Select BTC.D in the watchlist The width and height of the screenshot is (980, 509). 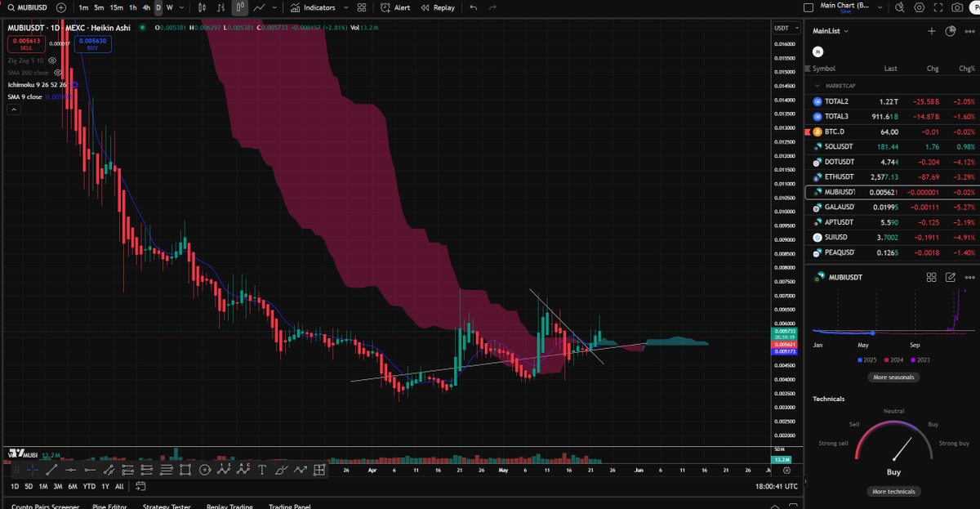[x=892, y=132]
